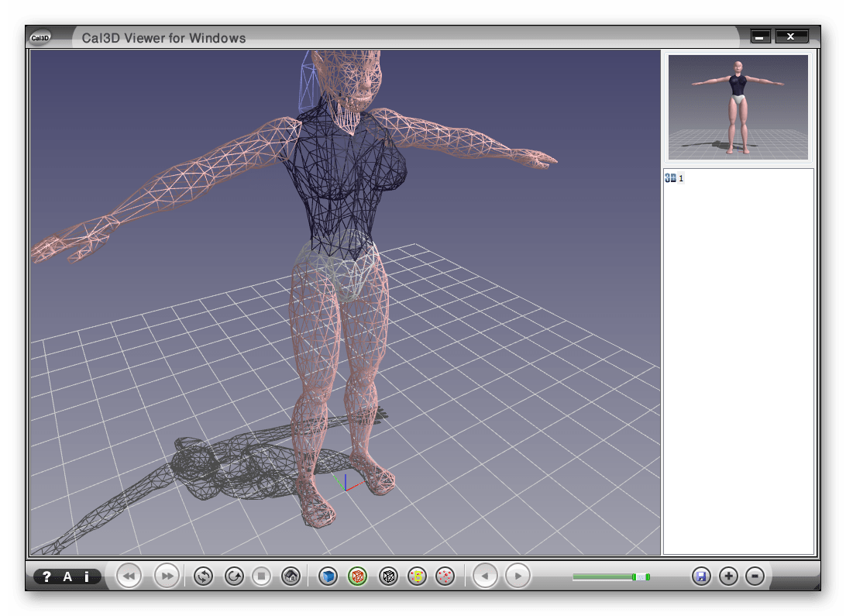Go to previous item with left arrow

(486, 576)
